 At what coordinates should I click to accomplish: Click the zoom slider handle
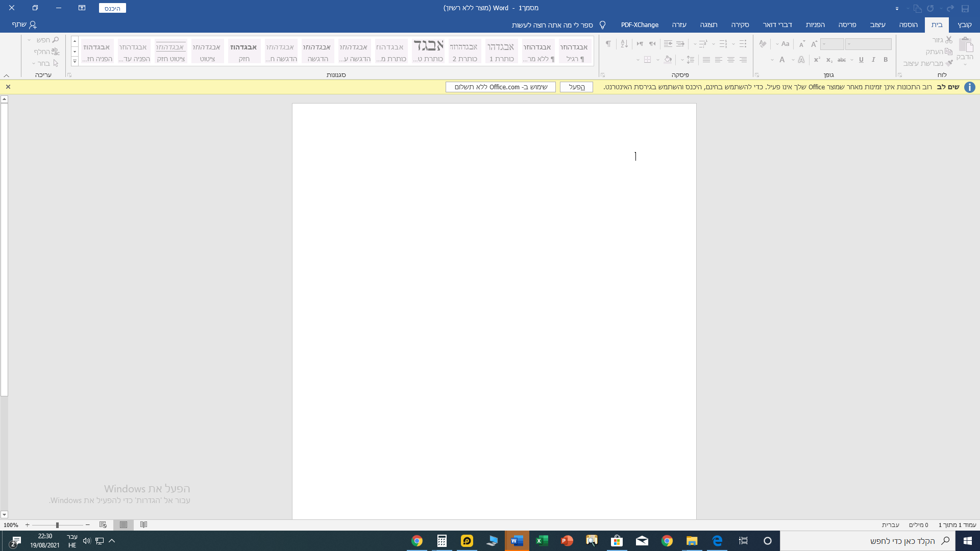(57, 525)
